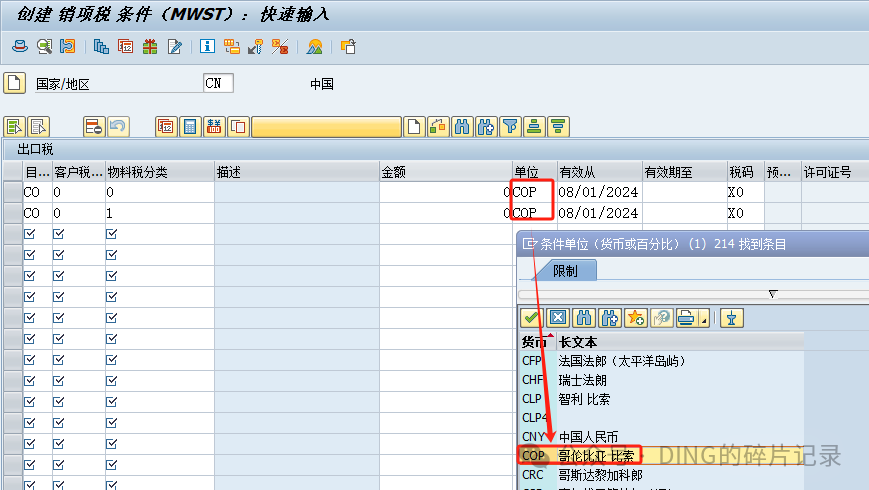Confirm selection with green checkmark in popup
869x490 pixels.
[531, 318]
